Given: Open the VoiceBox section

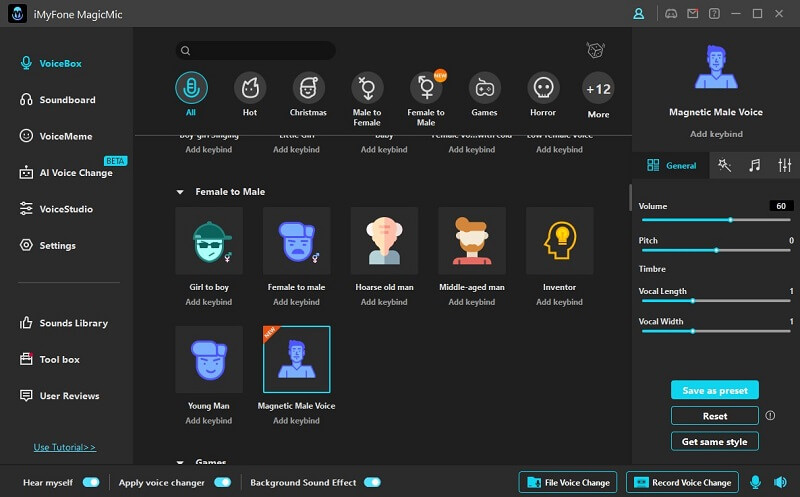Looking at the screenshot, I should coord(51,63).
